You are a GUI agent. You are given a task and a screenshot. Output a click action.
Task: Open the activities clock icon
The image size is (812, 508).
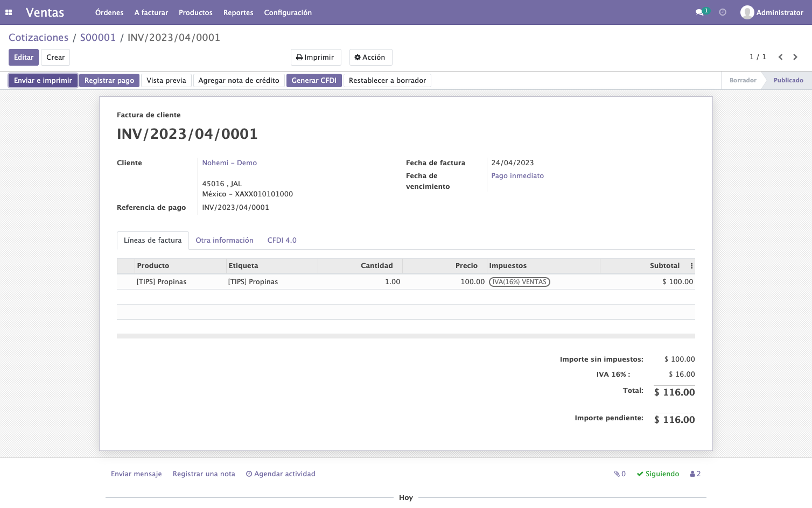point(723,12)
